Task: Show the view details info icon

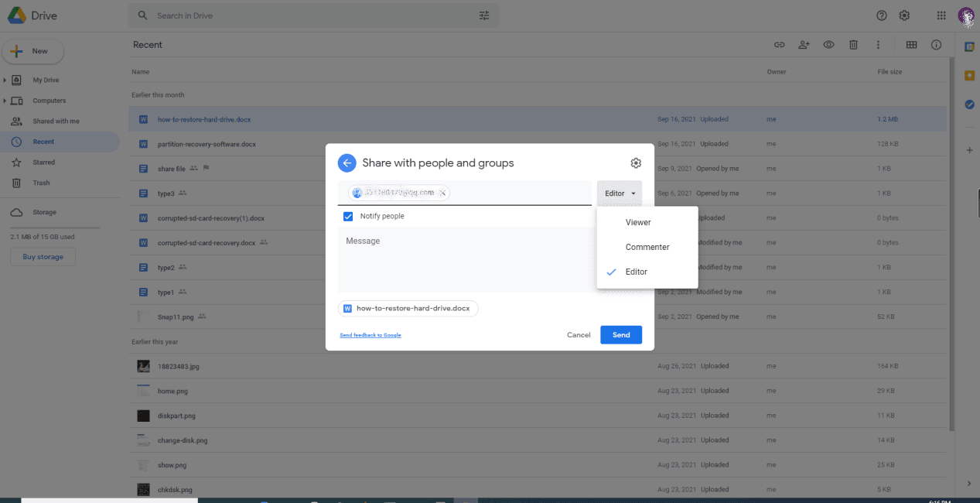Action: pyautogui.click(x=936, y=45)
